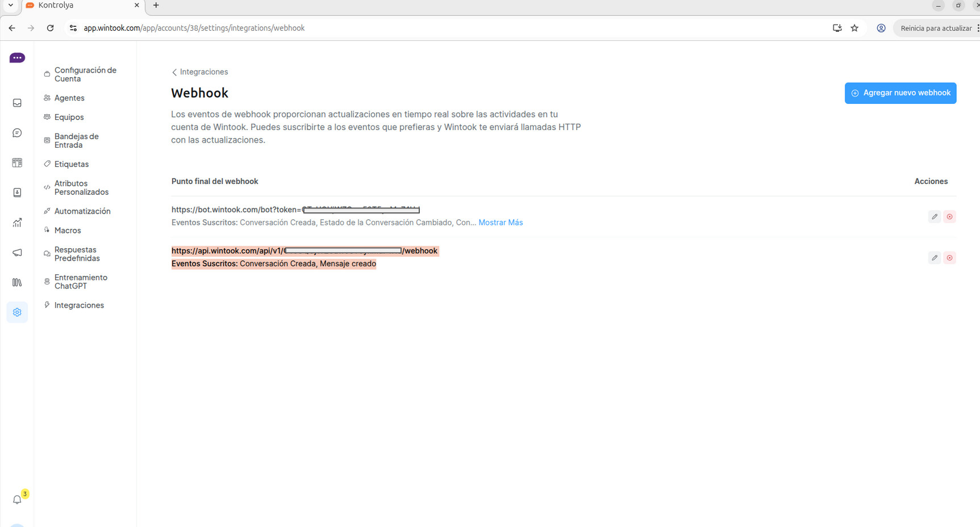Open Automatización settings

tap(82, 211)
